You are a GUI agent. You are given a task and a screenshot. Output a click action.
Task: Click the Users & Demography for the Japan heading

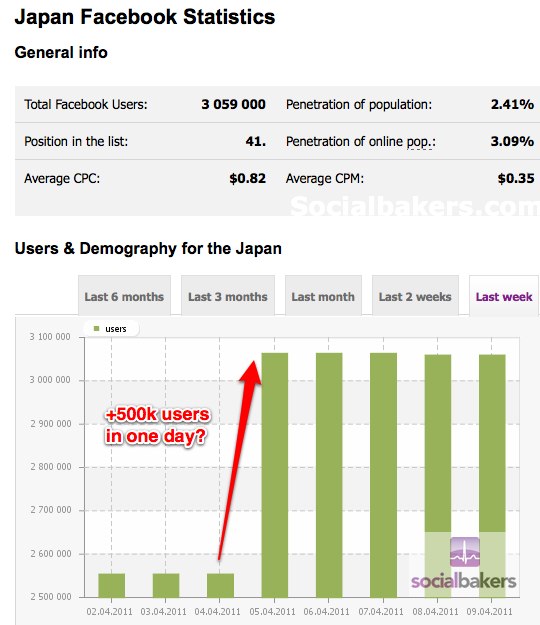click(x=148, y=248)
